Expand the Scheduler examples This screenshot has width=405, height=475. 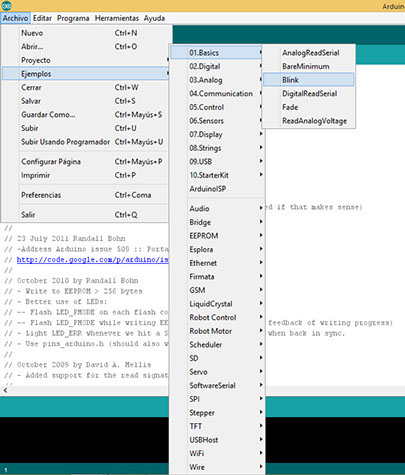pyautogui.click(x=217, y=345)
